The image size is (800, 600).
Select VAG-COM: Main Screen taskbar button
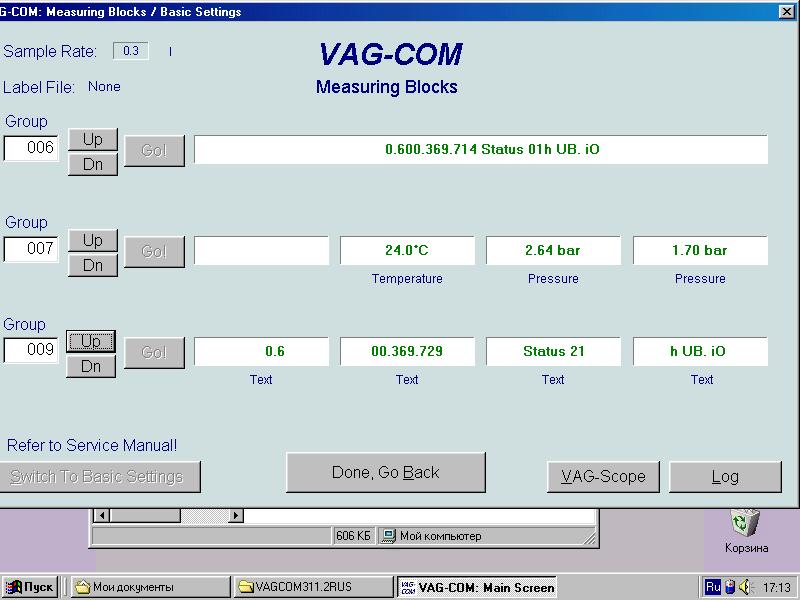pos(476,587)
